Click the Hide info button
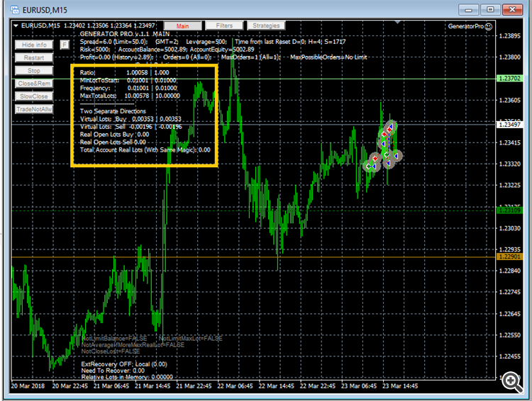The height and width of the screenshot is (401, 532). (34, 45)
